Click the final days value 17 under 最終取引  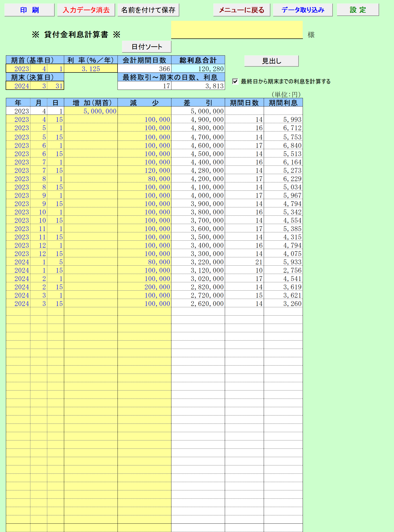point(144,86)
